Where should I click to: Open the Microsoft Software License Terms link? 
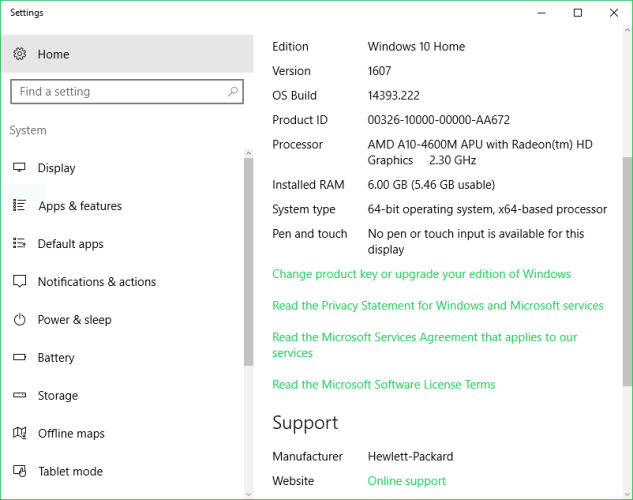[383, 385]
